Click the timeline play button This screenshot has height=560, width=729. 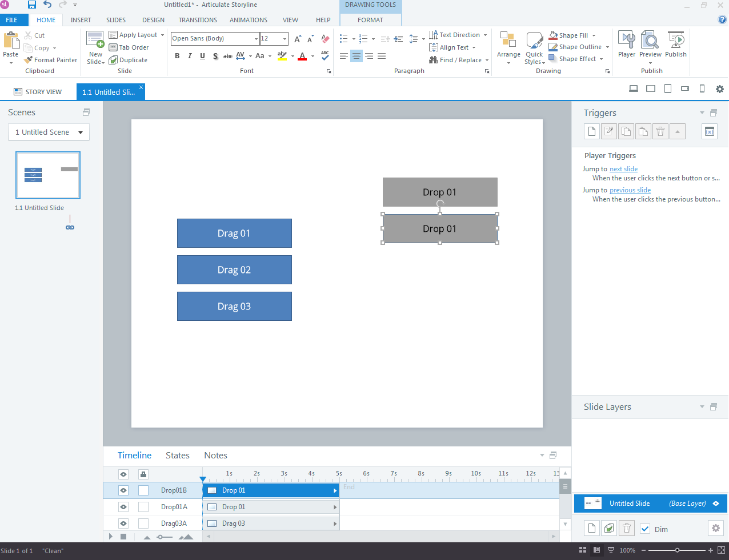[111, 537]
